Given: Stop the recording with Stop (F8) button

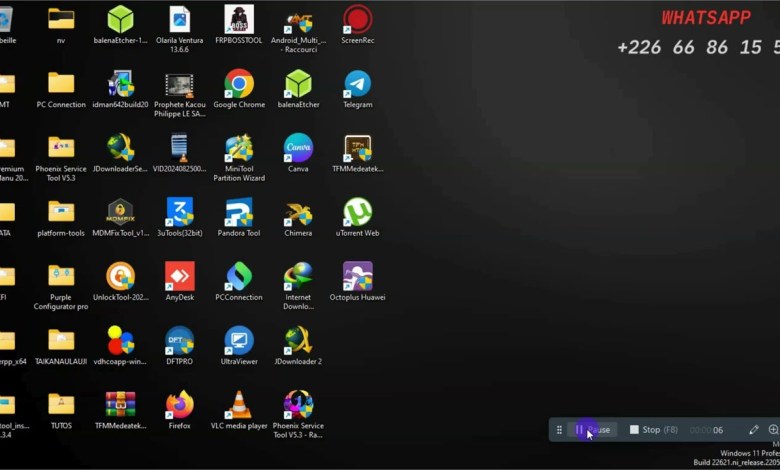Looking at the screenshot, I should pyautogui.click(x=653, y=430).
